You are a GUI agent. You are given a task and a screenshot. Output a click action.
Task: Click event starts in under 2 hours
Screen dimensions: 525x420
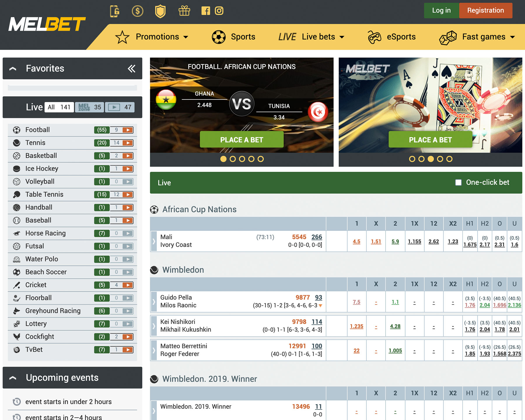click(69, 402)
